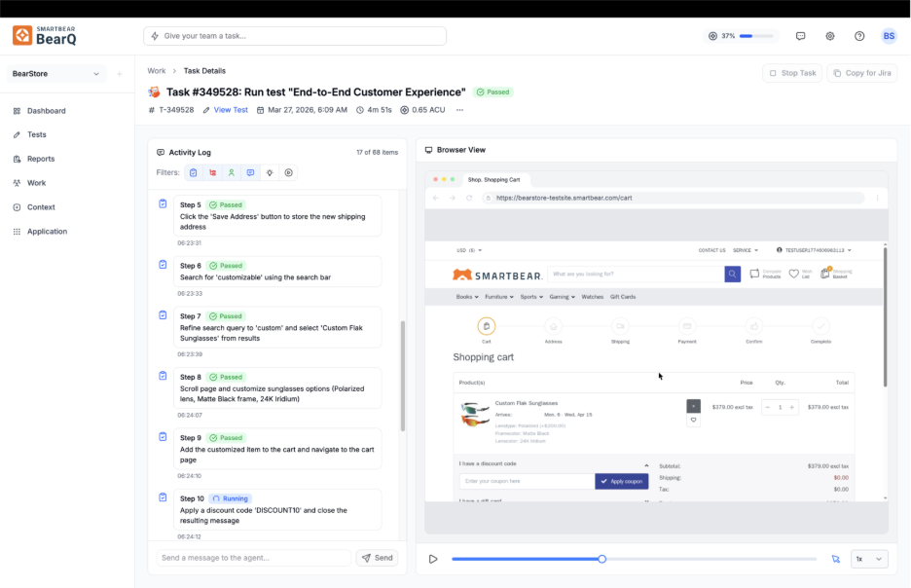Screen dimensions: 911x588
Task: Open settings gear in the header
Action: (x=830, y=36)
